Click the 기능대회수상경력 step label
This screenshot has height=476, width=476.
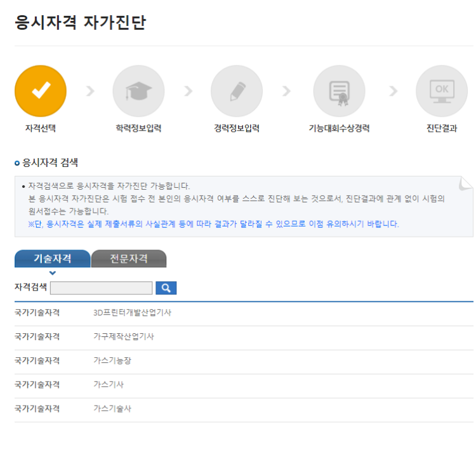coord(339,128)
